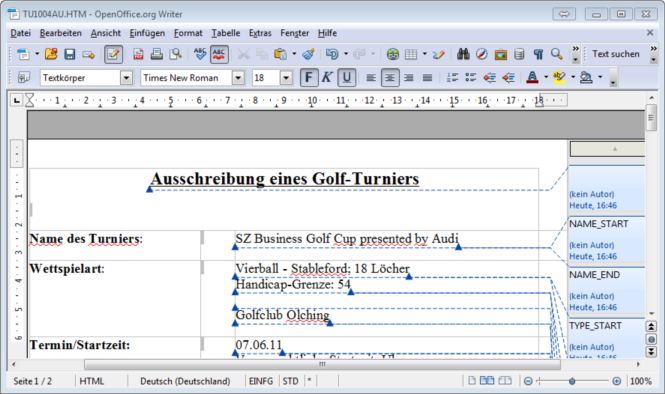The width and height of the screenshot is (665, 394).
Task: Open the Times New Roman font dropdown
Action: coord(238,78)
